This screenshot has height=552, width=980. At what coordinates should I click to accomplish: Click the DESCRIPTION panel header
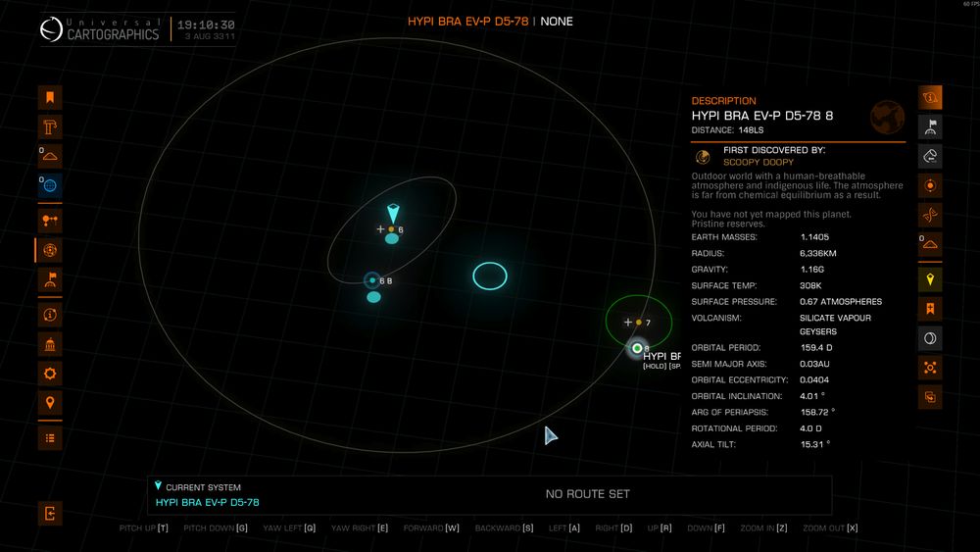(x=724, y=101)
